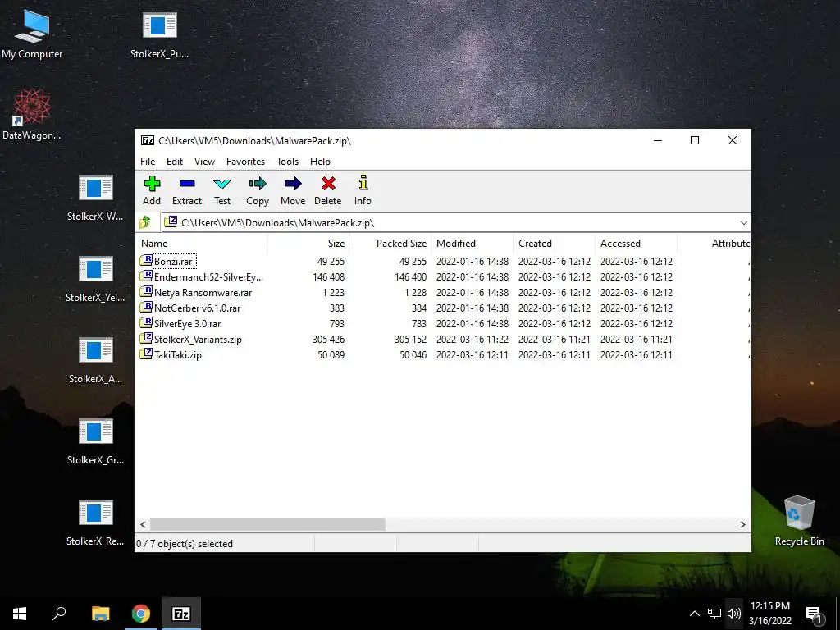Select the Bonzi.rar file icon
This screenshot has width=840, height=630.
point(146,261)
